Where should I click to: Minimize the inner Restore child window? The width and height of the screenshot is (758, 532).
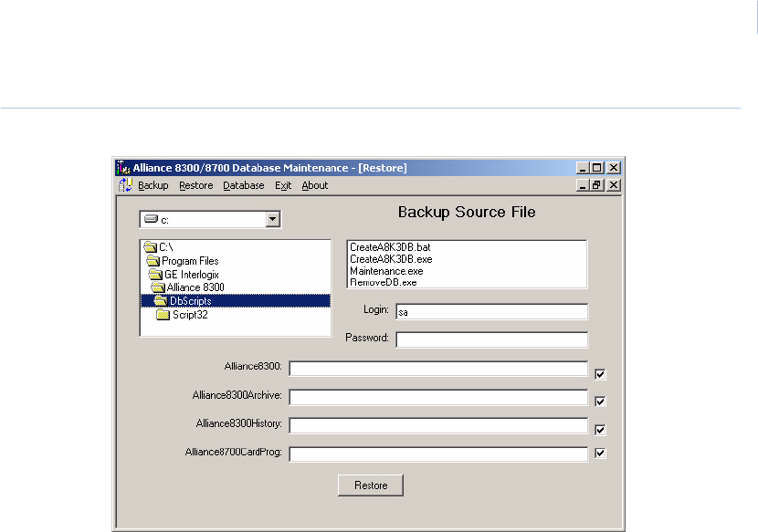tap(583, 185)
